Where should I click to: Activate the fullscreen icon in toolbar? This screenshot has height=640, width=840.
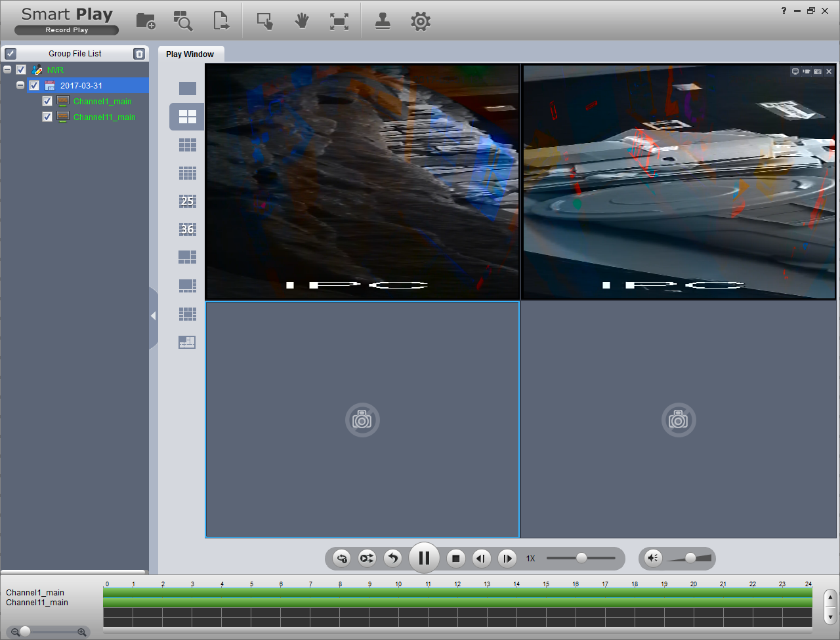(x=339, y=21)
